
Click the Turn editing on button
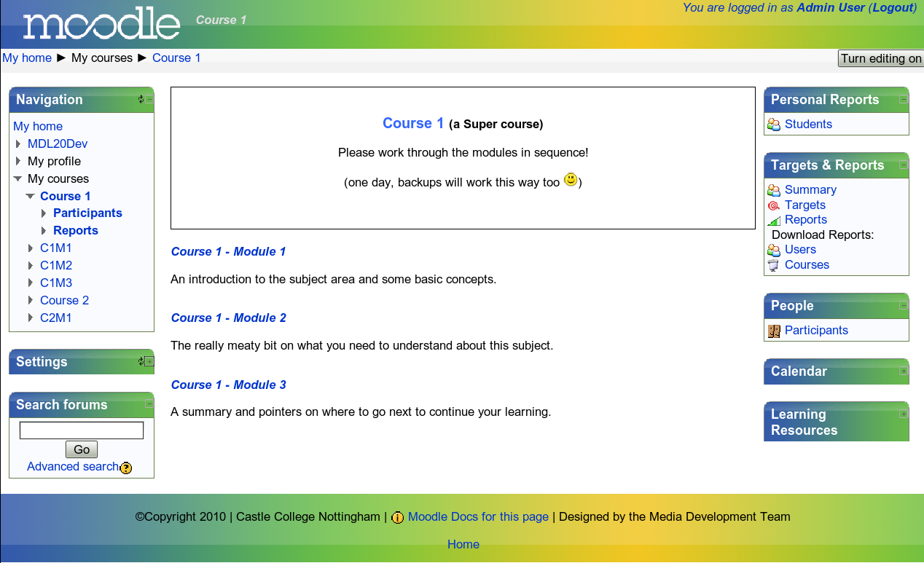pos(881,59)
